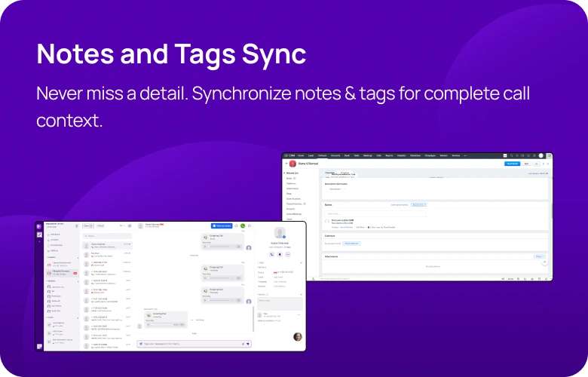
Task: Play the topmost outgoing call recording
Action: (x=205, y=247)
